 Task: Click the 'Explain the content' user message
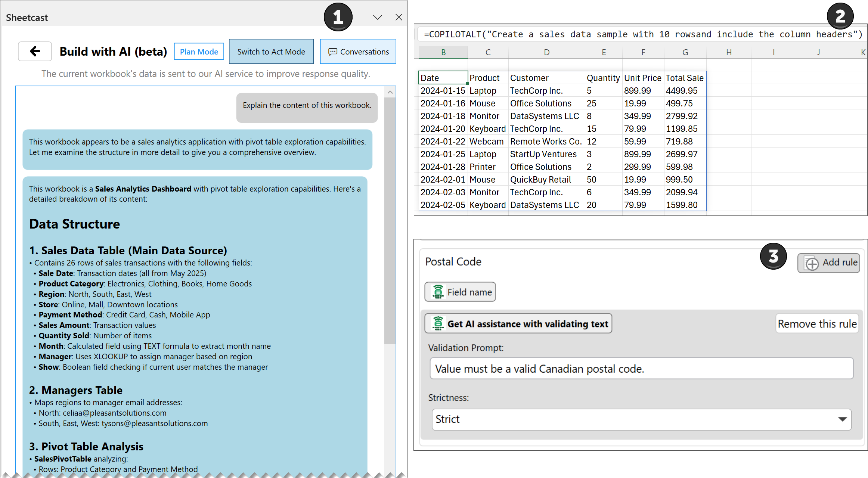(x=307, y=106)
